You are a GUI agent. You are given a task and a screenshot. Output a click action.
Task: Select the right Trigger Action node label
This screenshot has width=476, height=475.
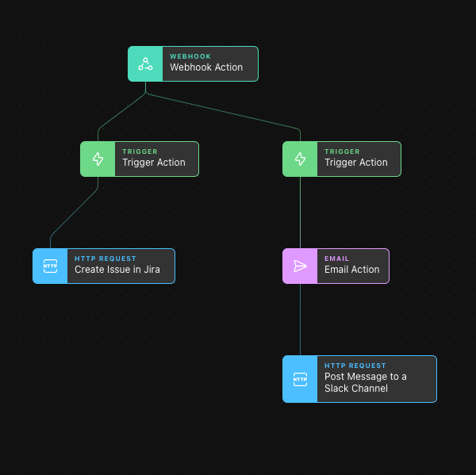click(x=355, y=163)
